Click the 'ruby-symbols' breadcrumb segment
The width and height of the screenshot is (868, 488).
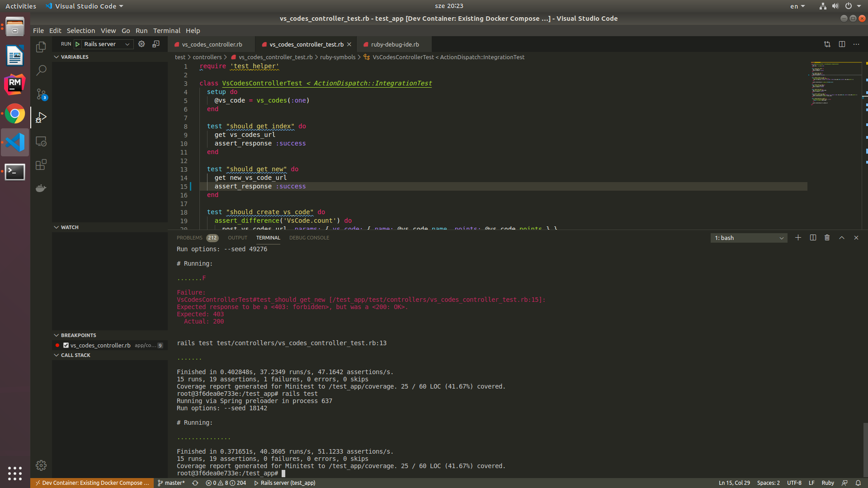[338, 57]
